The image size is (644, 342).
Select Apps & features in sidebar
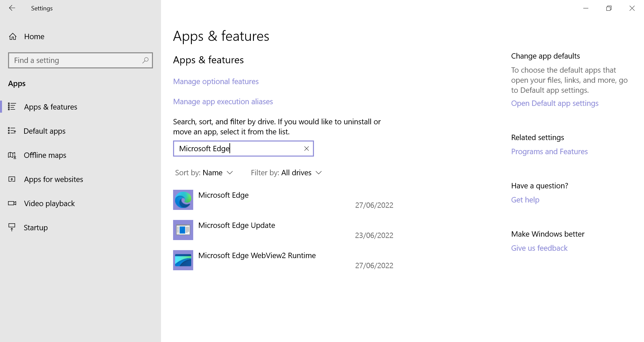pos(80,107)
